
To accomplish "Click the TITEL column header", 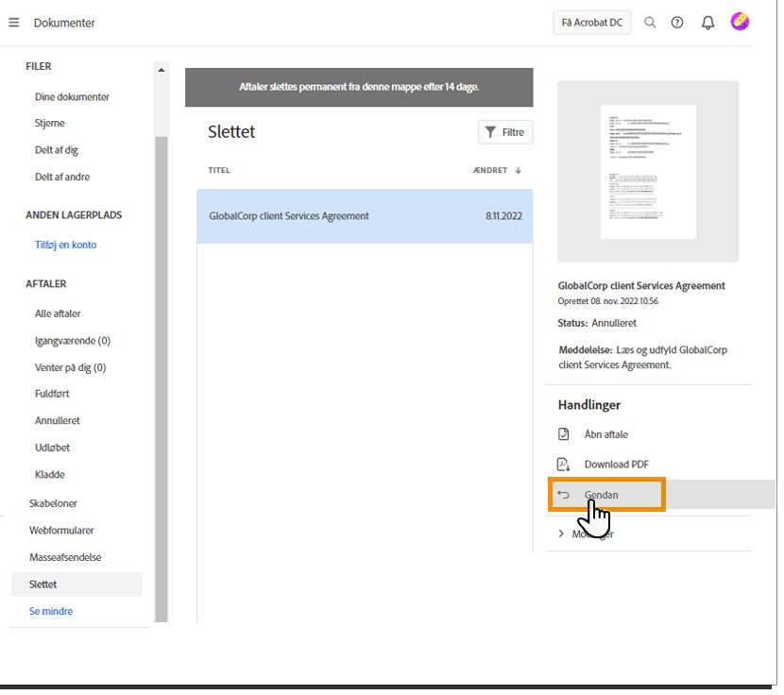I will click(219, 170).
